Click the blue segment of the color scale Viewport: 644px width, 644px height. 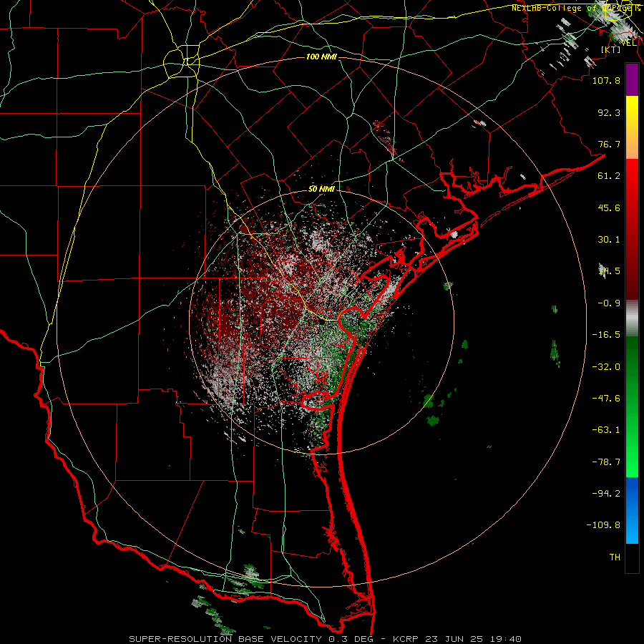click(x=632, y=510)
